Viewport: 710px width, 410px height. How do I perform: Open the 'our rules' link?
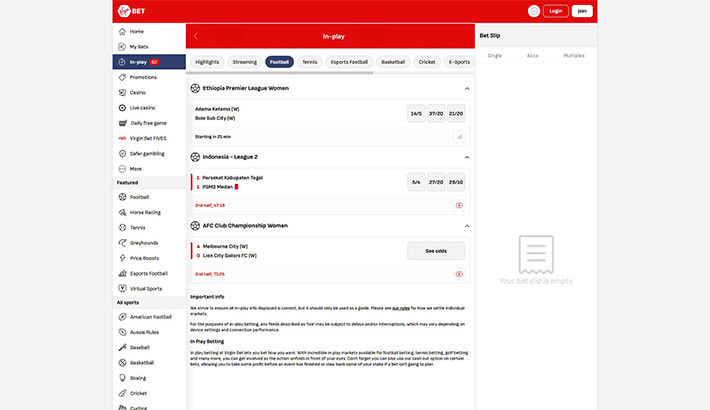401,308
